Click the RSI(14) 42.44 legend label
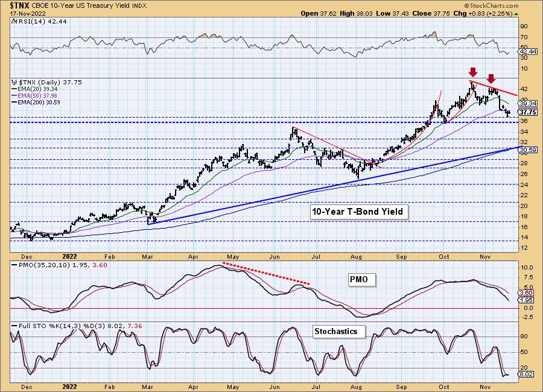 point(39,21)
